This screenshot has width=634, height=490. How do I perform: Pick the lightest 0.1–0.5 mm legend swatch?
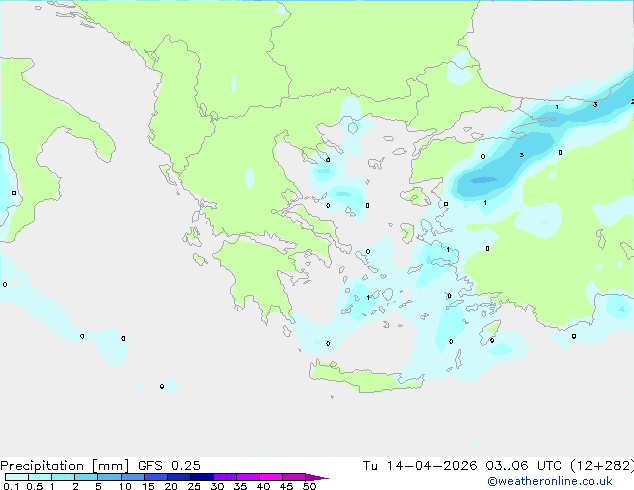coord(17,477)
